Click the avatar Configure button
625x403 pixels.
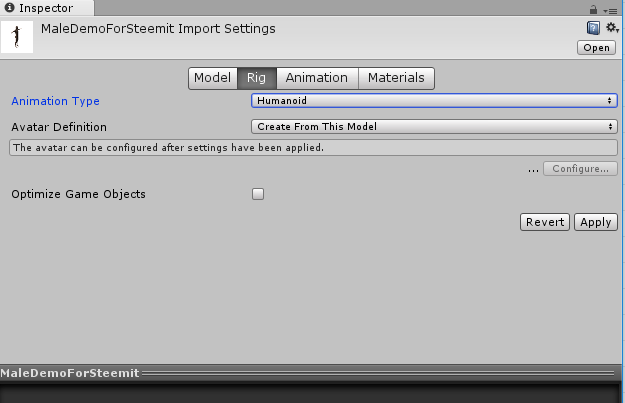(580, 169)
